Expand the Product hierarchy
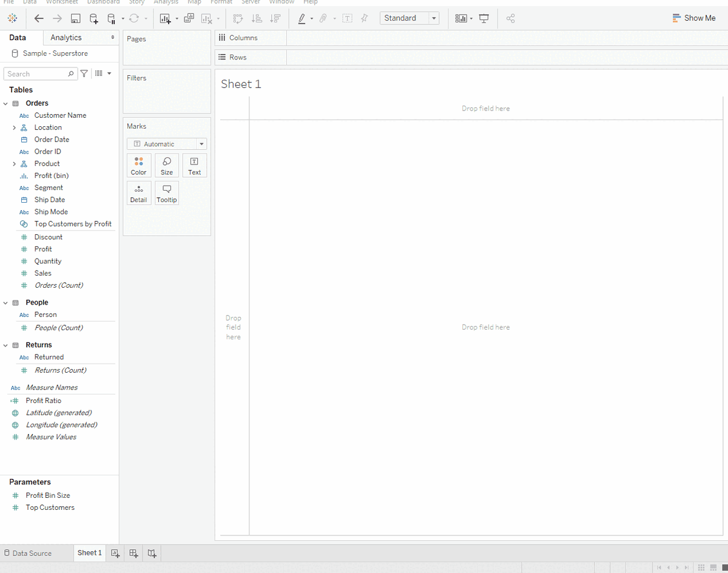Screen dimensions: 728x573 coord(14,164)
